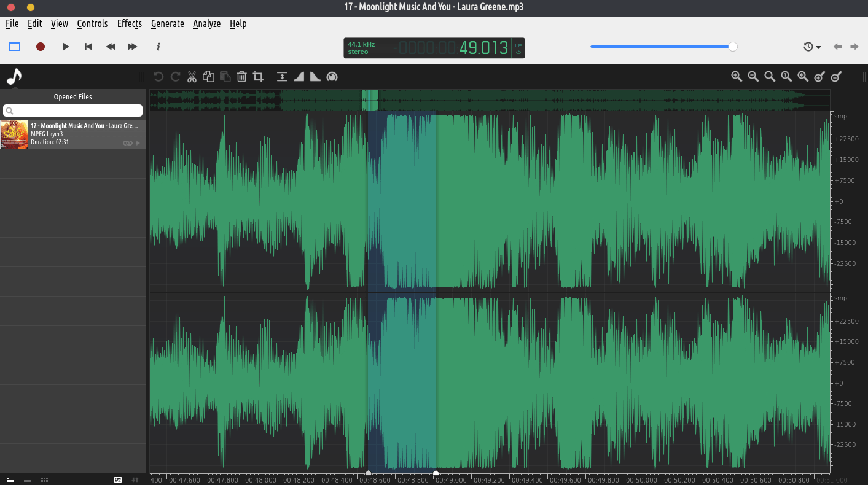Open the Analyze menu

tap(206, 23)
